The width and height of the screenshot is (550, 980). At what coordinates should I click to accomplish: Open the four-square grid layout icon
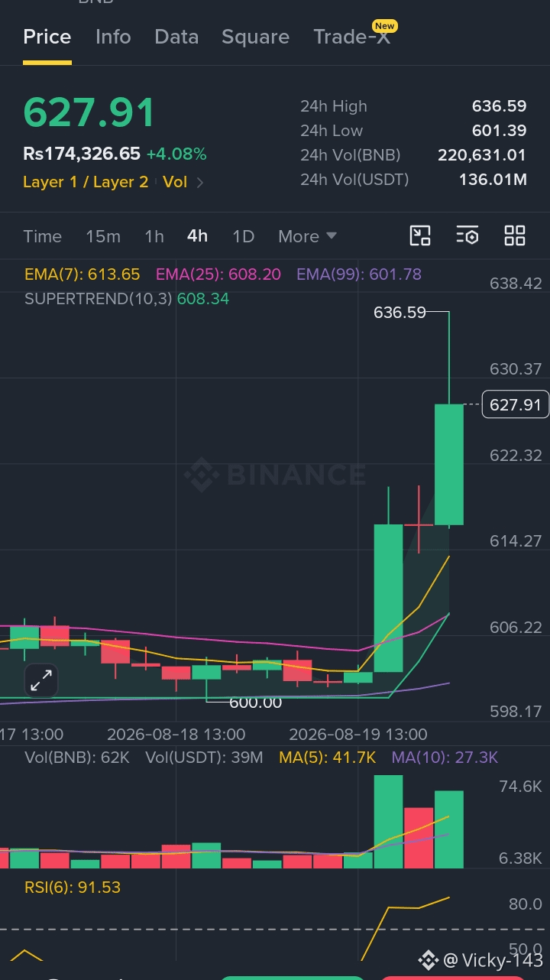tap(515, 235)
